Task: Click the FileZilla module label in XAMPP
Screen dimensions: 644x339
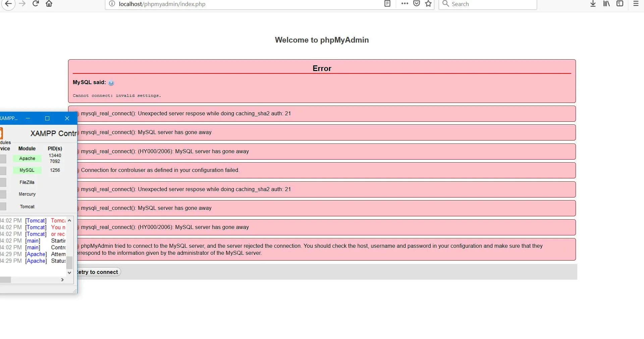Action: tap(27, 182)
